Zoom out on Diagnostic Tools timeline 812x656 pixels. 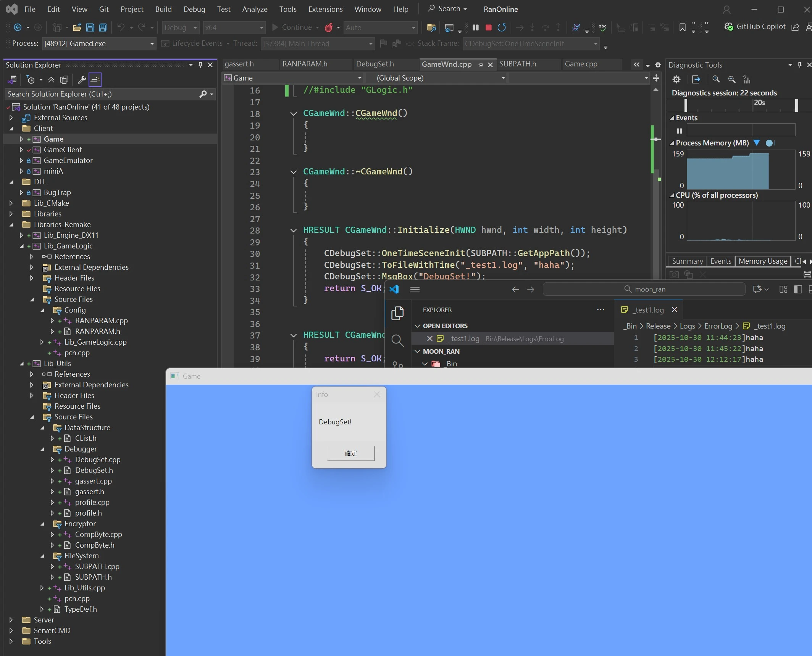(x=732, y=79)
